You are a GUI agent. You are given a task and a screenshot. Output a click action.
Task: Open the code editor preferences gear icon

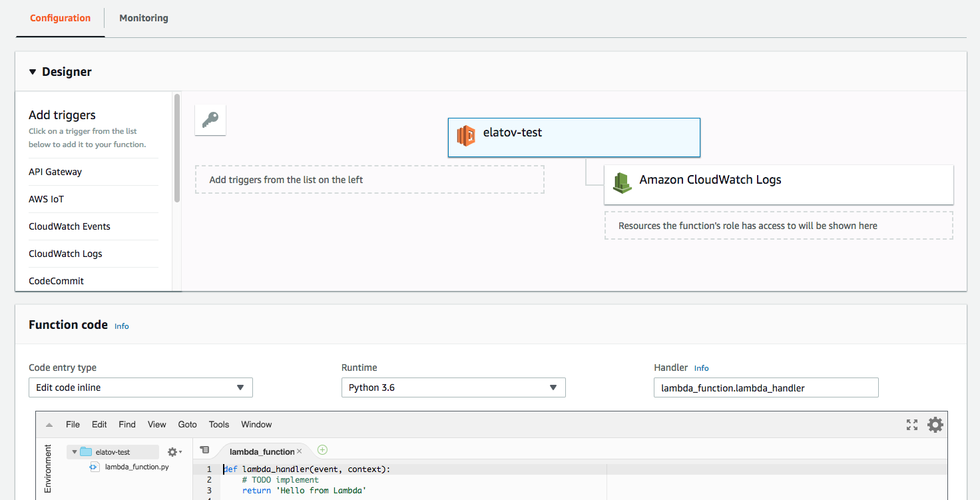tap(935, 425)
